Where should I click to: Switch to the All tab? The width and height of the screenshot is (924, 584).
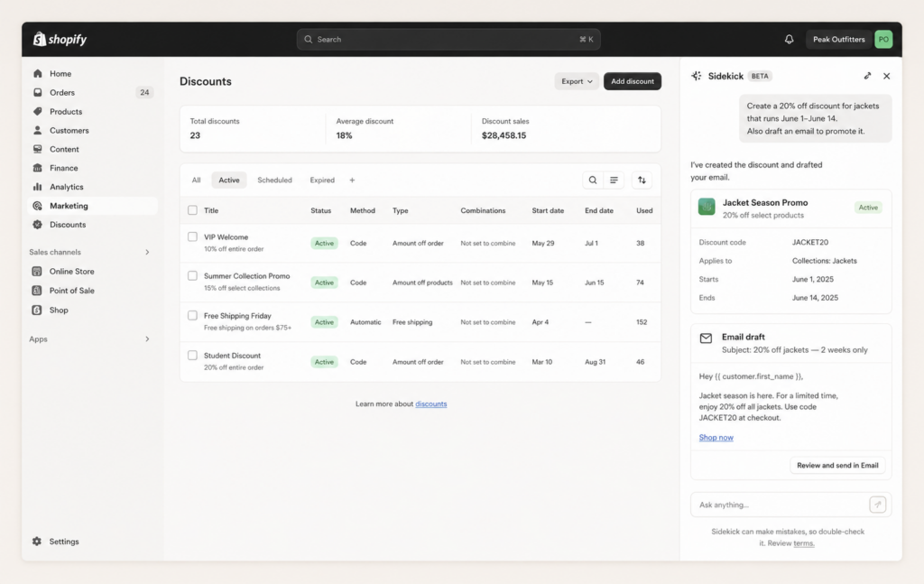coord(196,181)
